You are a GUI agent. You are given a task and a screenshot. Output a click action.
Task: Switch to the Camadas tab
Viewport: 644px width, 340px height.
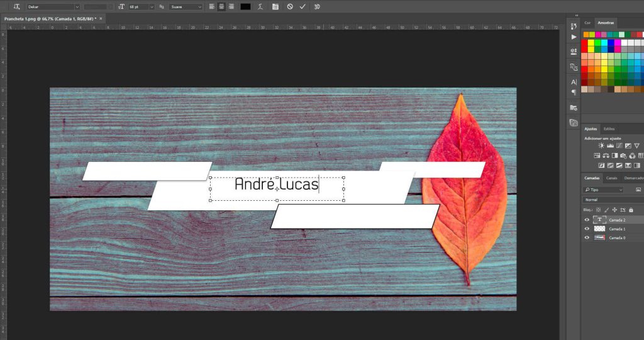(x=592, y=178)
